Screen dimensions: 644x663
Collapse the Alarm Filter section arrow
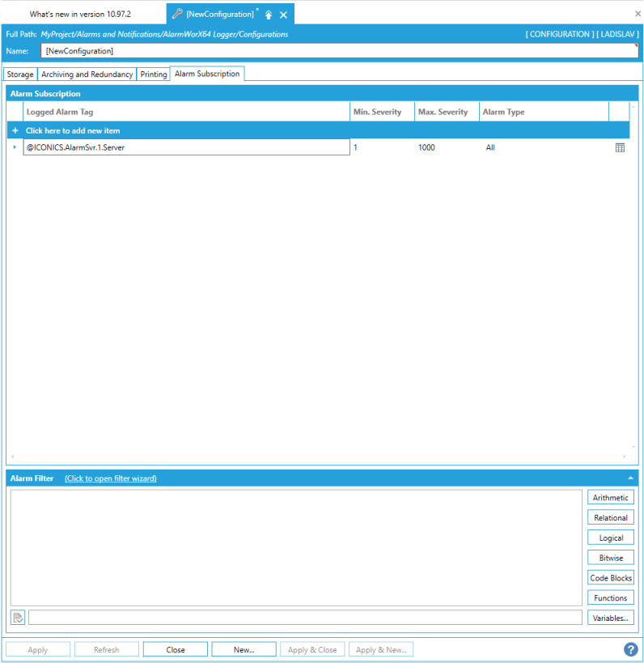[x=630, y=478]
